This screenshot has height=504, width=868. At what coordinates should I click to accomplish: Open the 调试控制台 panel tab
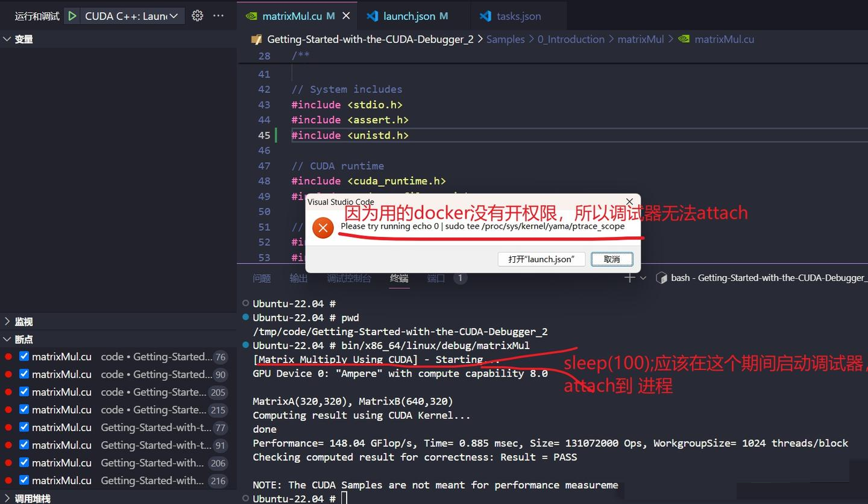349,278
